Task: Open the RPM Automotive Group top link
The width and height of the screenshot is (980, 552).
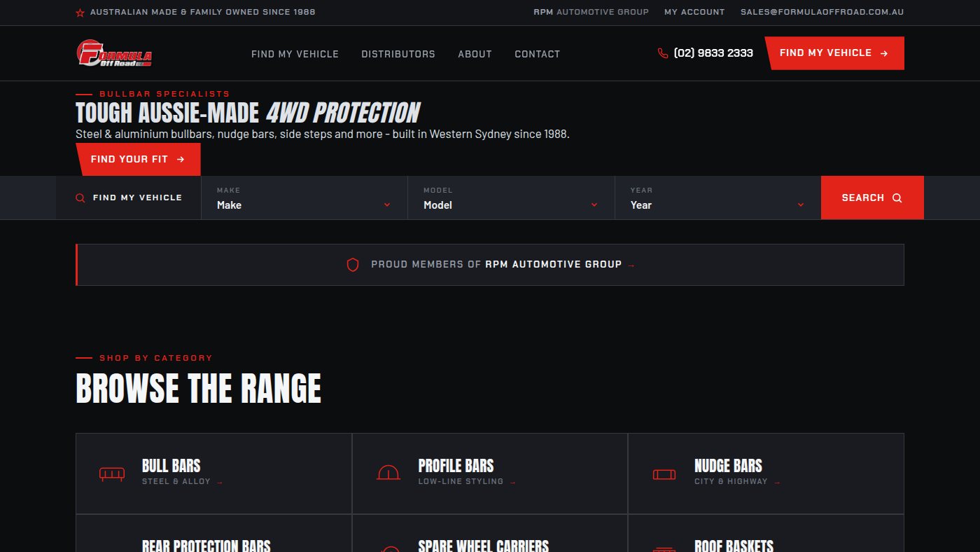Action: point(591,12)
